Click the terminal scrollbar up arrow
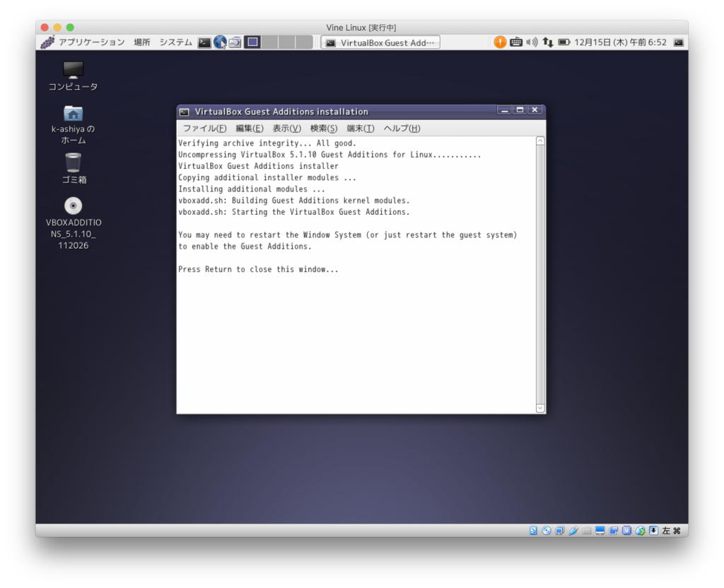 coord(540,141)
